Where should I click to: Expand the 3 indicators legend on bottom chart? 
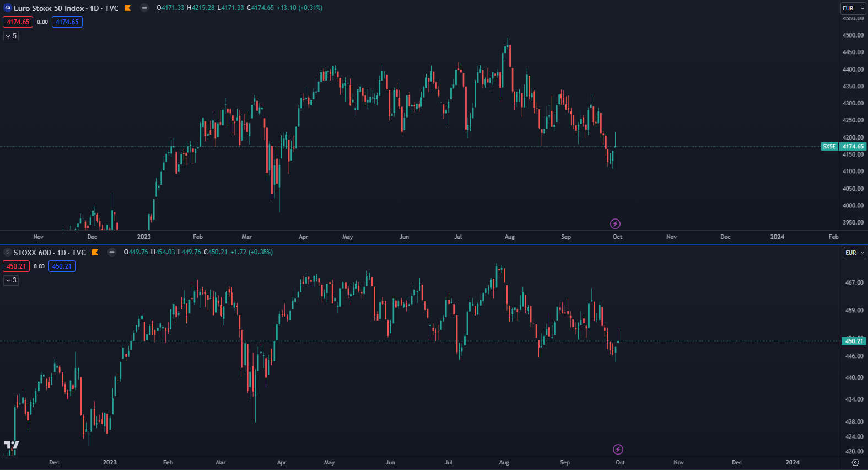[11, 280]
